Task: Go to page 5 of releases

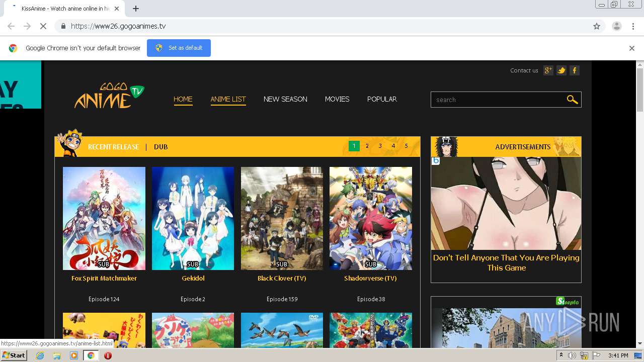Action: click(407, 146)
